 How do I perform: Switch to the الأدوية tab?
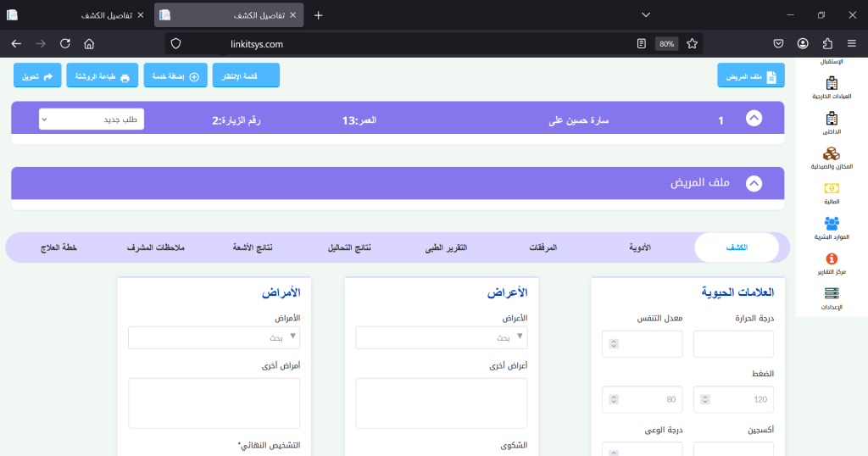(639, 247)
